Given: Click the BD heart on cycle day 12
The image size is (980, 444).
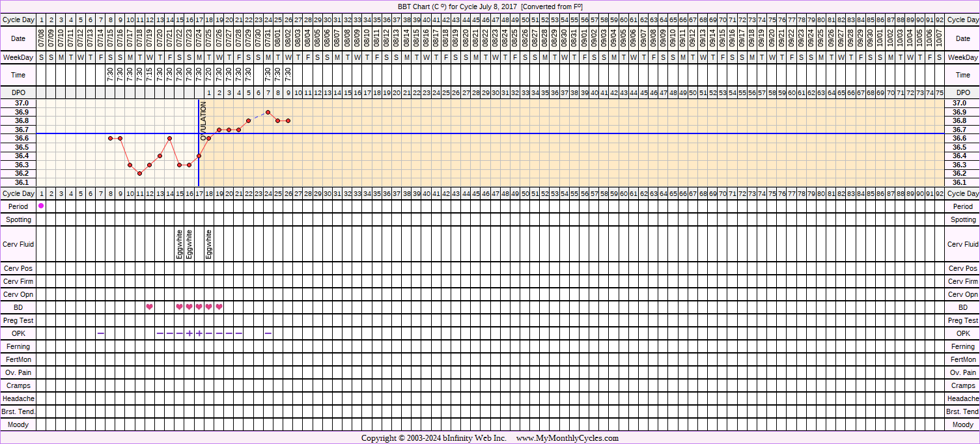Looking at the screenshot, I should tap(150, 307).
